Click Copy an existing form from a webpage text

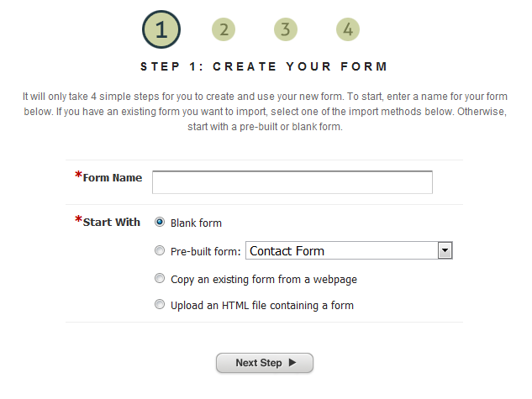pyautogui.click(x=264, y=280)
